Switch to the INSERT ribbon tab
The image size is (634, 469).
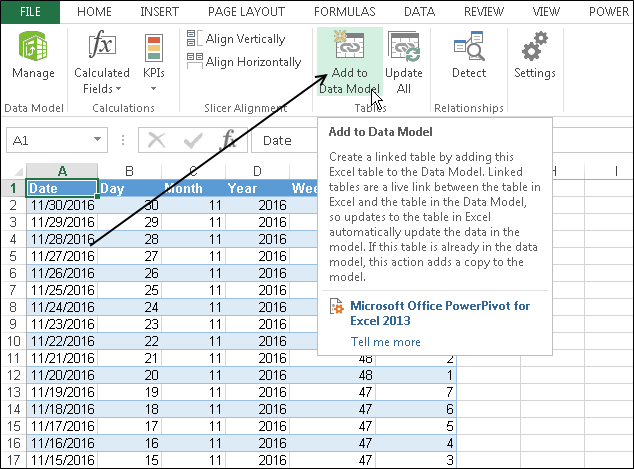point(159,12)
